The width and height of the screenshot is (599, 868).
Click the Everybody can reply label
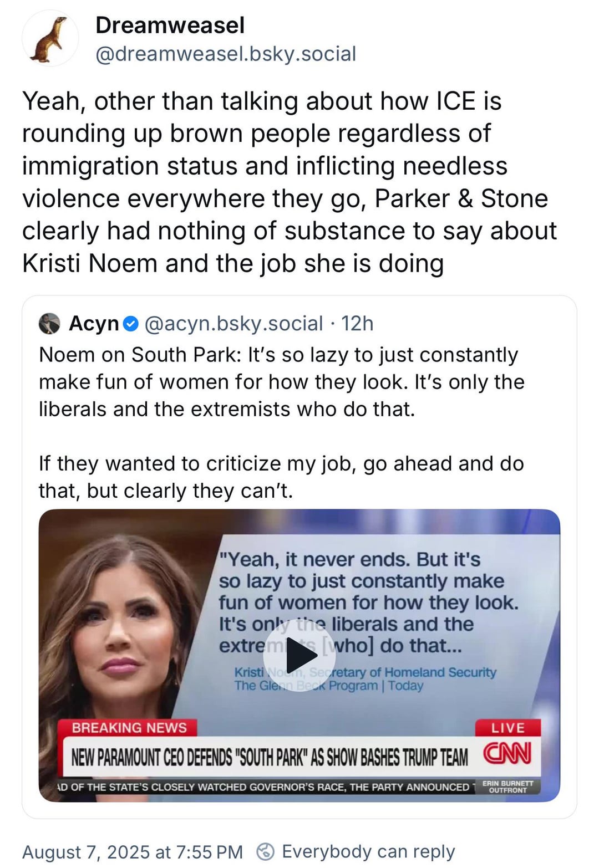pos(368,851)
